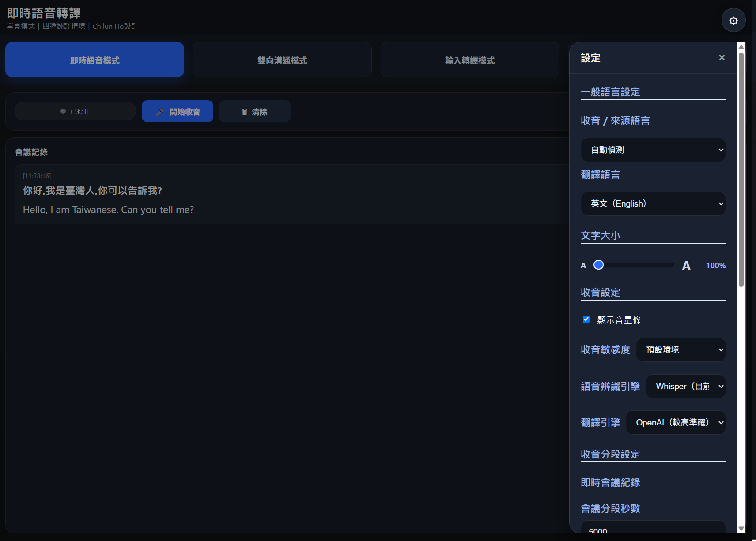Click the 一般語言設定 section heading
Screen dimensions: 756x541
pyautogui.click(x=610, y=92)
